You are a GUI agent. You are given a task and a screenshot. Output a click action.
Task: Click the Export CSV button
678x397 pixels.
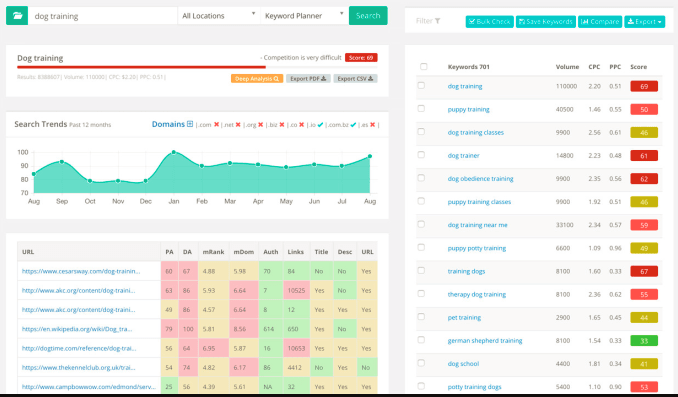(x=355, y=79)
